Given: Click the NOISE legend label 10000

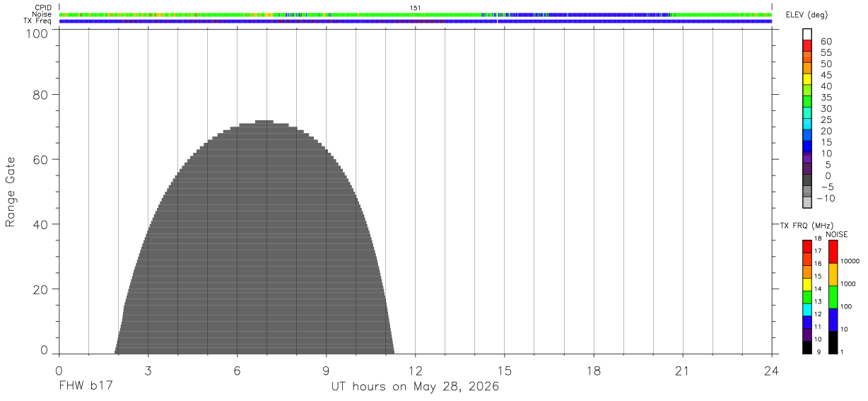Looking at the screenshot, I should tap(848, 261).
